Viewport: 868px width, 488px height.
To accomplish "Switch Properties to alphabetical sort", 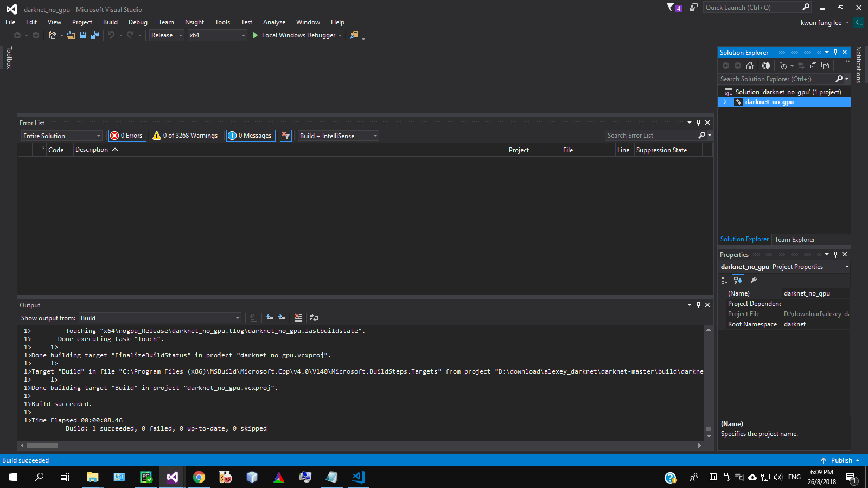I will tap(738, 280).
